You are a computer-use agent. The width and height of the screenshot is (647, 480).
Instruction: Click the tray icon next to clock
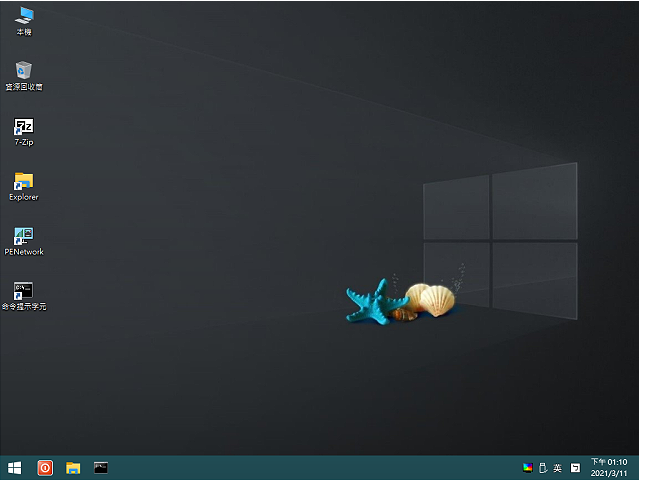point(575,468)
